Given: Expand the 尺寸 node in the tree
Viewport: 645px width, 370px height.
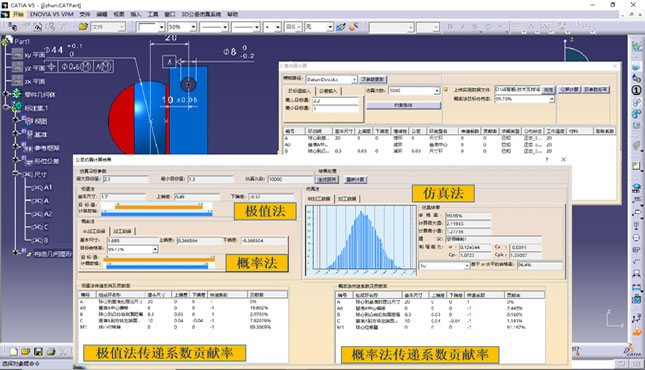Looking at the screenshot, I should pos(16,174).
